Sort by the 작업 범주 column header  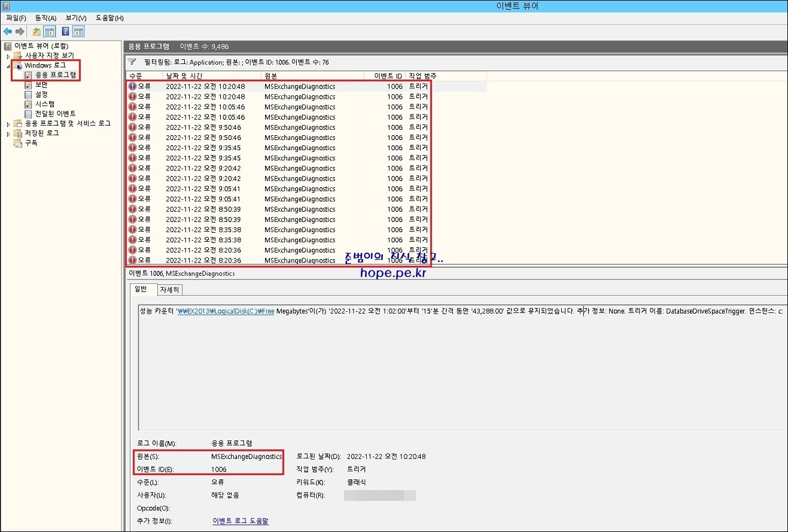(446, 76)
